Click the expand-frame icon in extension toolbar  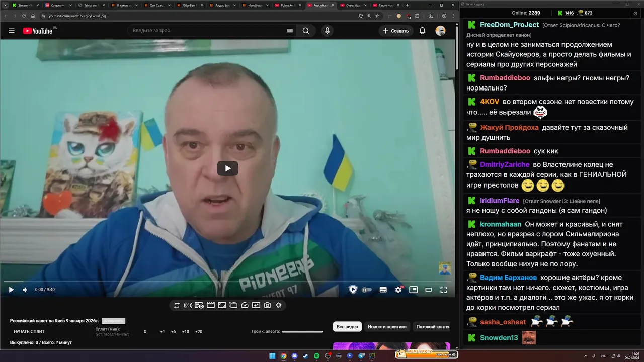tap(222, 305)
